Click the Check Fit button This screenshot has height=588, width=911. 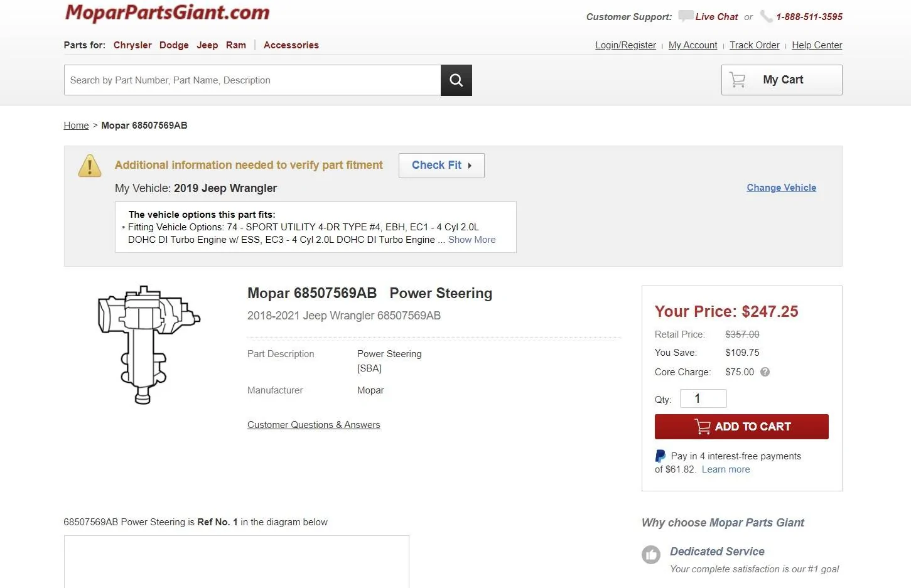tap(441, 165)
